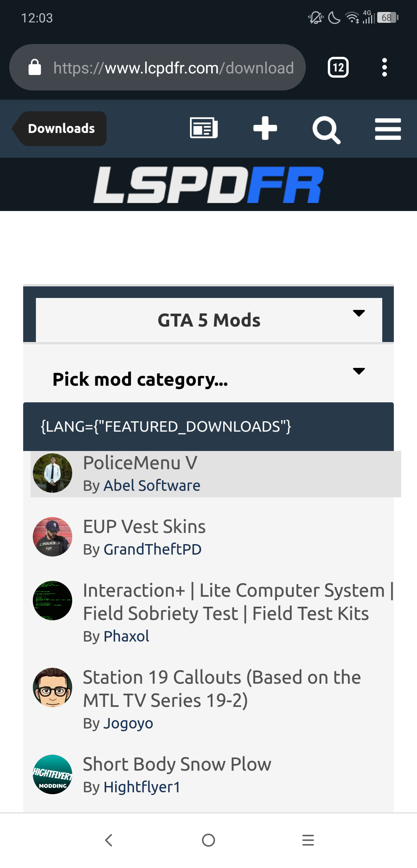
Task: Expand the Pick mod category dropdown
Action: [x=208, y=379]
